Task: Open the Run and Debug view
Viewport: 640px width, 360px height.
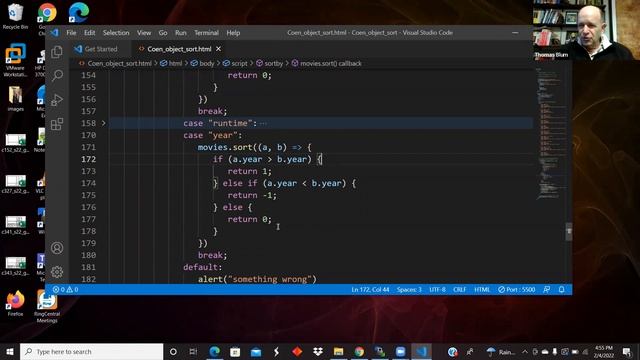Action: tap(57, 100)
